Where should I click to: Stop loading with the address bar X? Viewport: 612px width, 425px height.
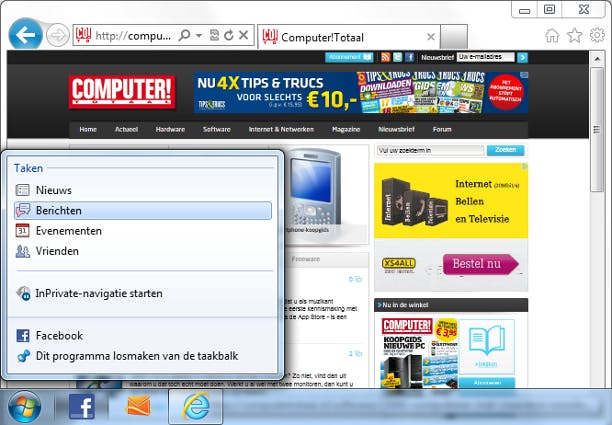244,35
